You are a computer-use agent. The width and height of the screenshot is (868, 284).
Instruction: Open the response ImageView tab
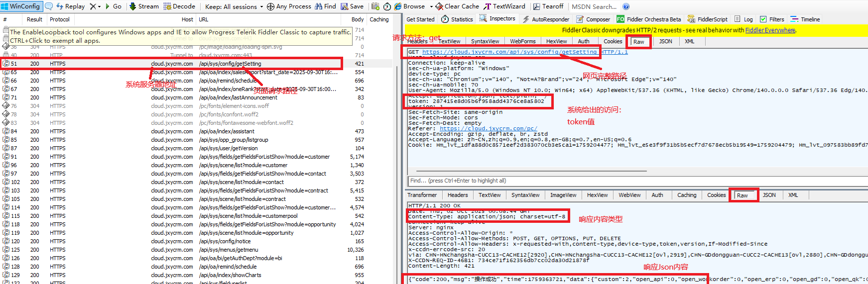coord(563,195)
